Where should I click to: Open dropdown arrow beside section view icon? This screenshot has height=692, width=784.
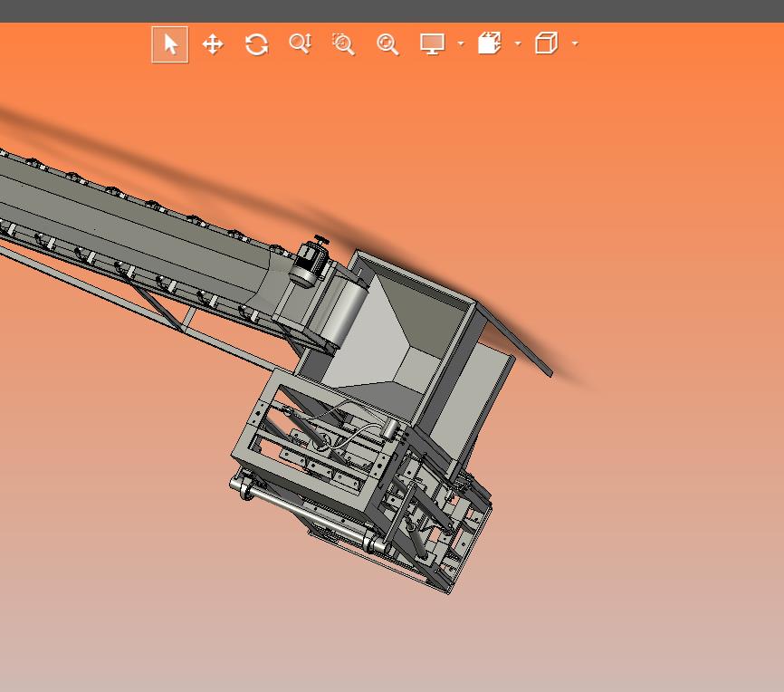pos(518,43)
